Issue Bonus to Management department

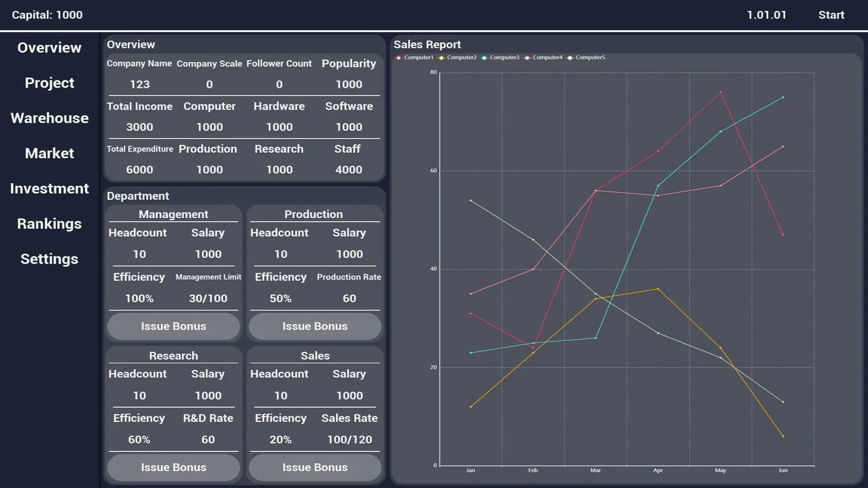(x=174, y=326)
